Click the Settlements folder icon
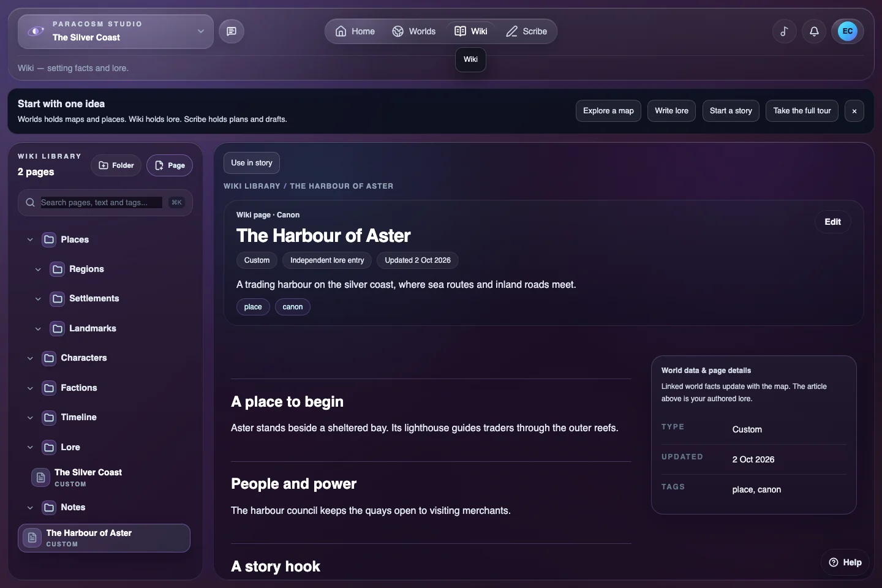Viewport: 882px width, 588px height. (58, 299)
